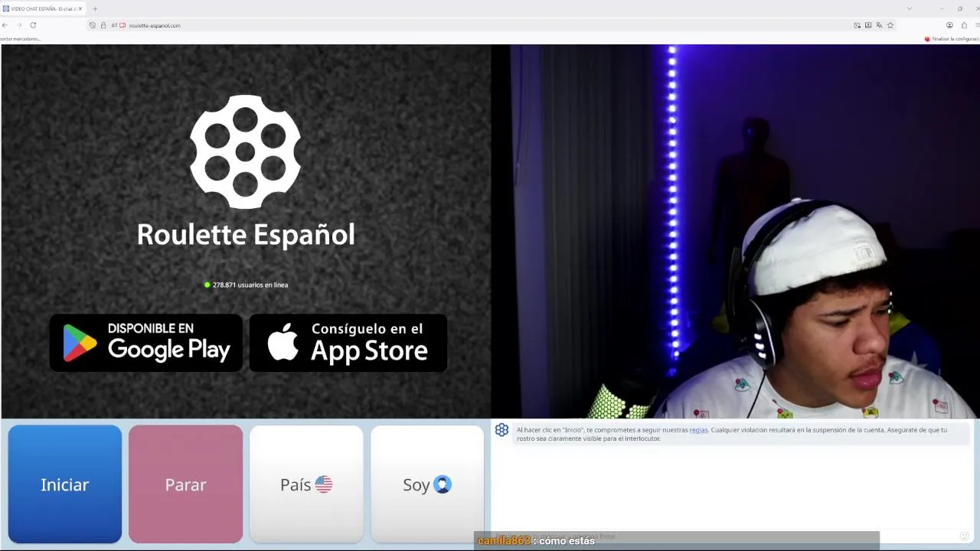The height and width of the screenshot is (551, 980).
Task: Click the chat icon beside rules notice
Action: pos(501,430)
